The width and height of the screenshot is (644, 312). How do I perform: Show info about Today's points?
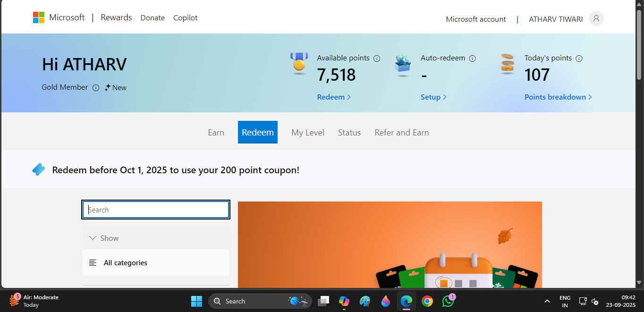(x=579, y=59)
